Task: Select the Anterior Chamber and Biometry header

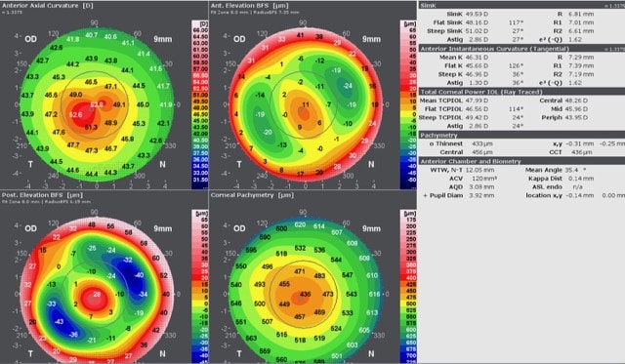Action: (521, 161)
